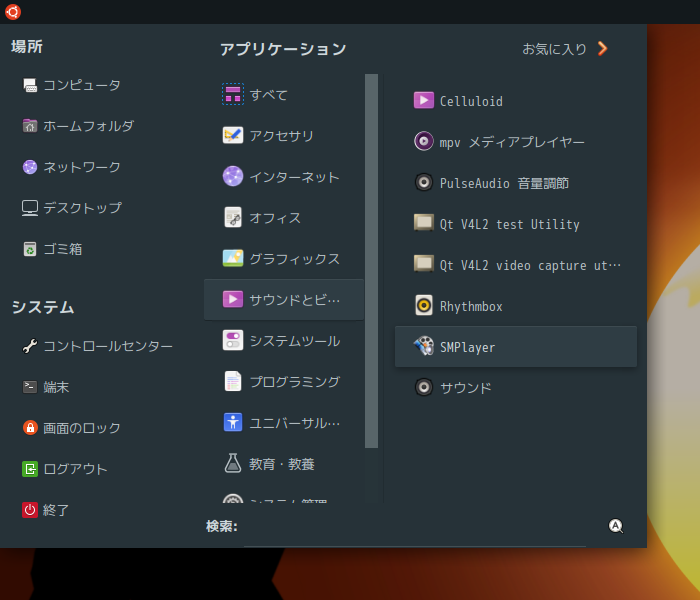The height and width of the screenshot is (600, 700).
Task: Click the search icon in 検索 field
Action: tap(616, 526)
